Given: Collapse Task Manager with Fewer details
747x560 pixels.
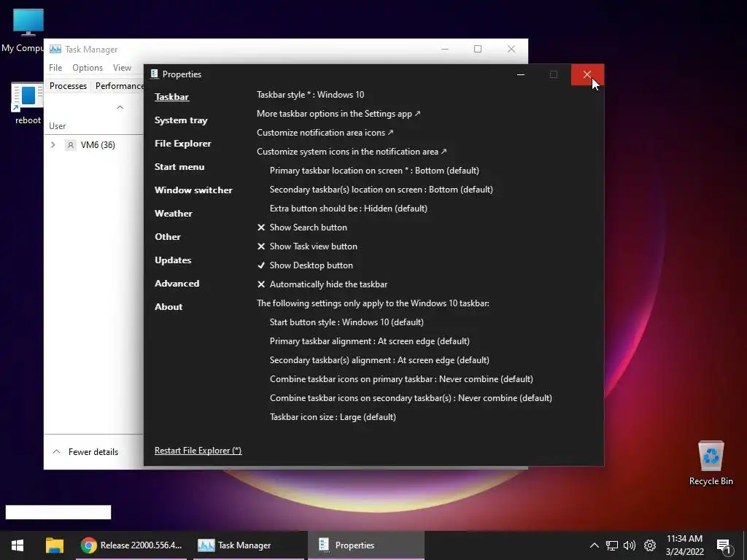Looking at the screenshot, I should [x=86, y=451].
